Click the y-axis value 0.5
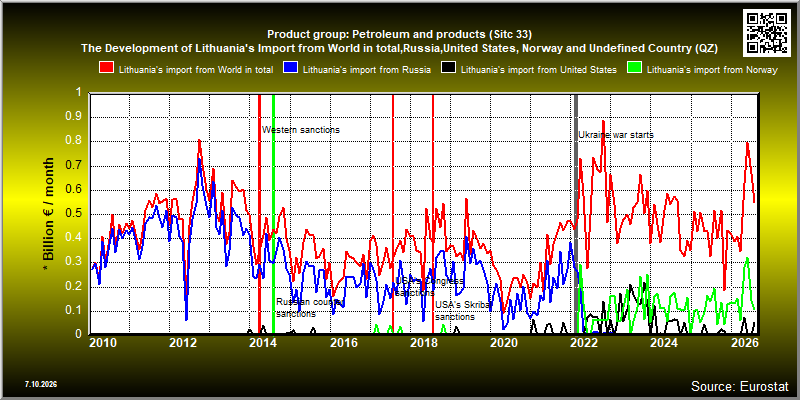800x400 pixels. [x=73, y=214]
